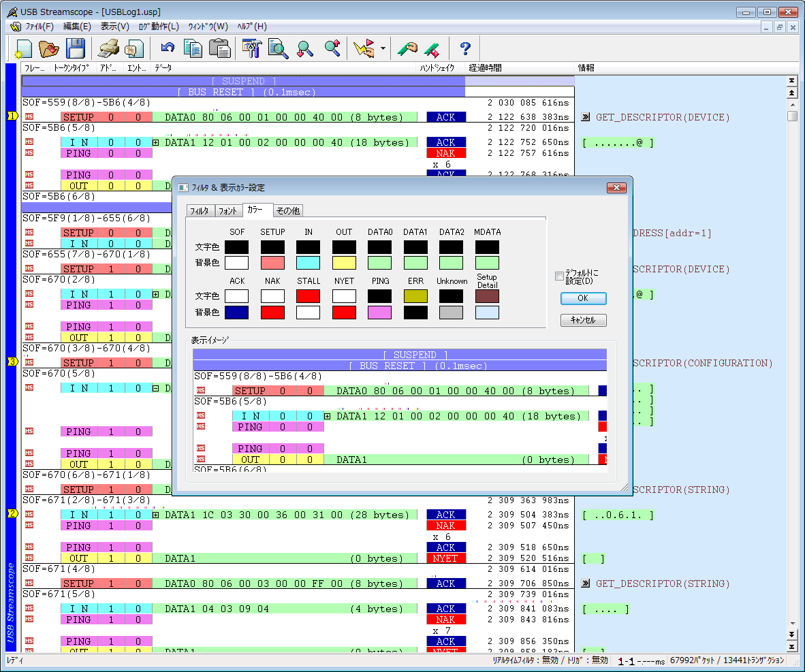Page down with the double-arrow scroll button
The width and height of the screenshot is (805, 672).
[791, 635]
